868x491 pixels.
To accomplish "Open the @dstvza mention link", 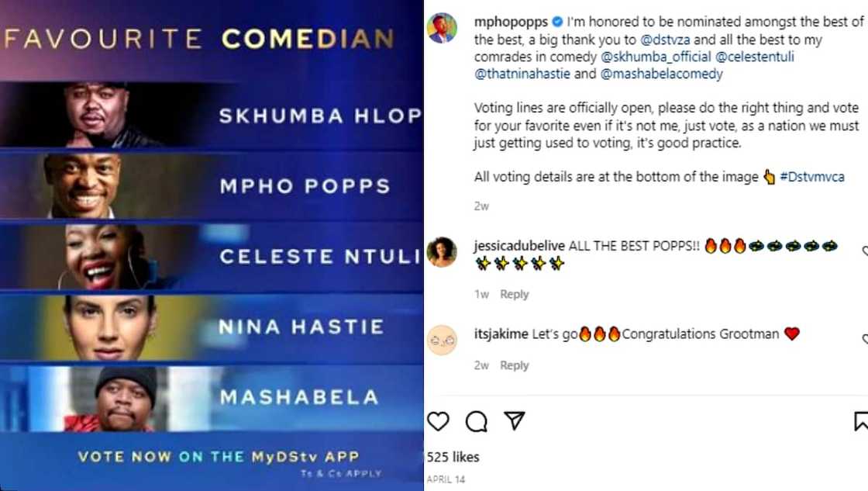I will pos(656,40).
